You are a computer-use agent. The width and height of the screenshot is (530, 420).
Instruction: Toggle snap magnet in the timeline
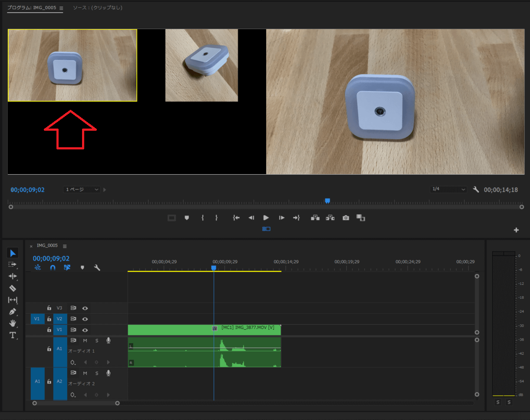click(x=53, y=268)
